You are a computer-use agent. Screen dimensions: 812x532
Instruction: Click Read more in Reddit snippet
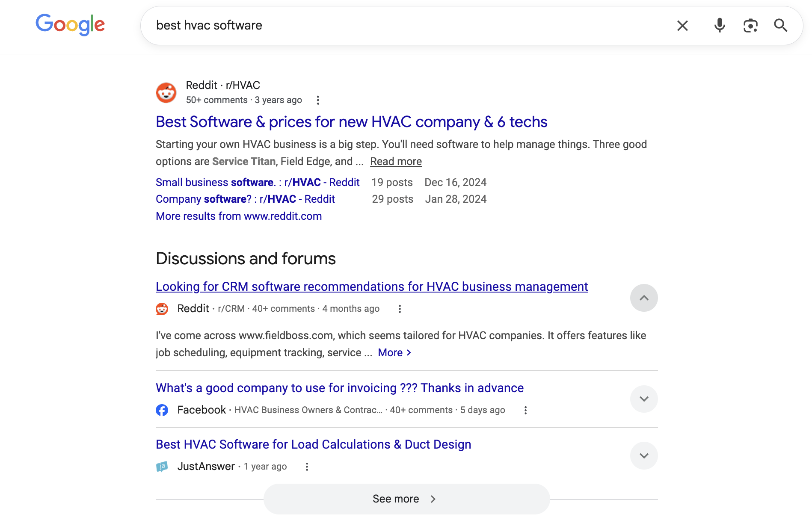click(396, 161)
